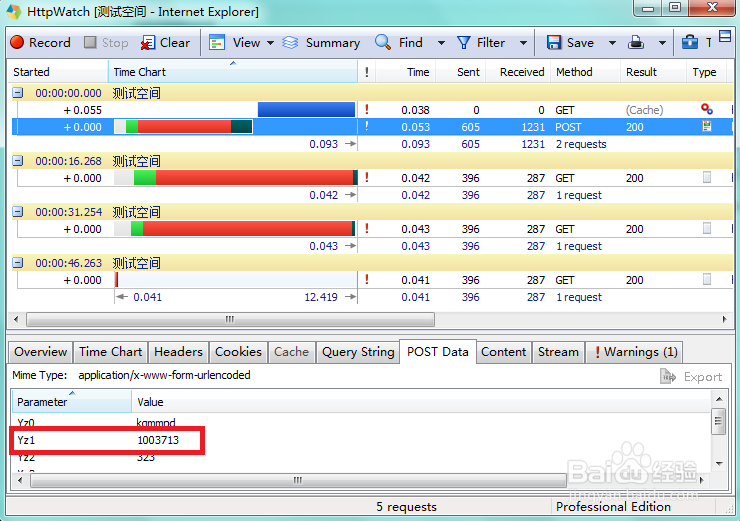
Task: Click the HttpWatch title bar app icon
Action: pos(14,11)
